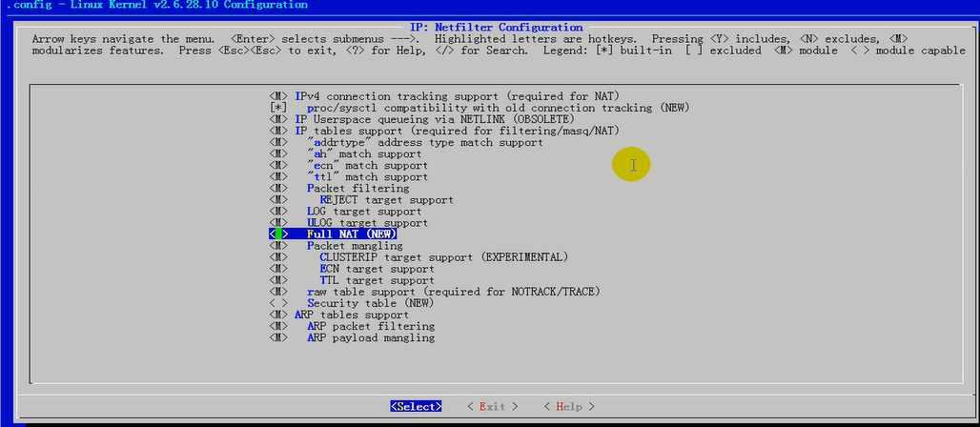Toggle the raw table support marker
Viewport: 980px width, 427px height.
pos(278,292)
